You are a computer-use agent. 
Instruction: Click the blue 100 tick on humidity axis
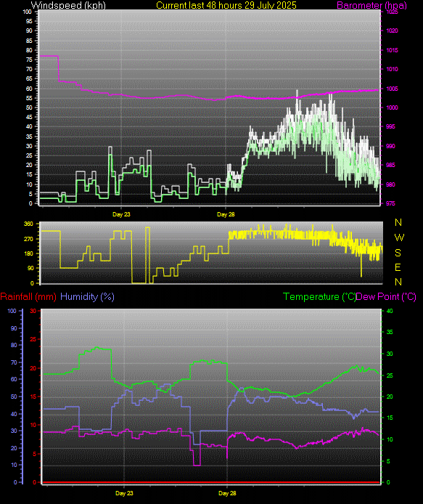12,311
